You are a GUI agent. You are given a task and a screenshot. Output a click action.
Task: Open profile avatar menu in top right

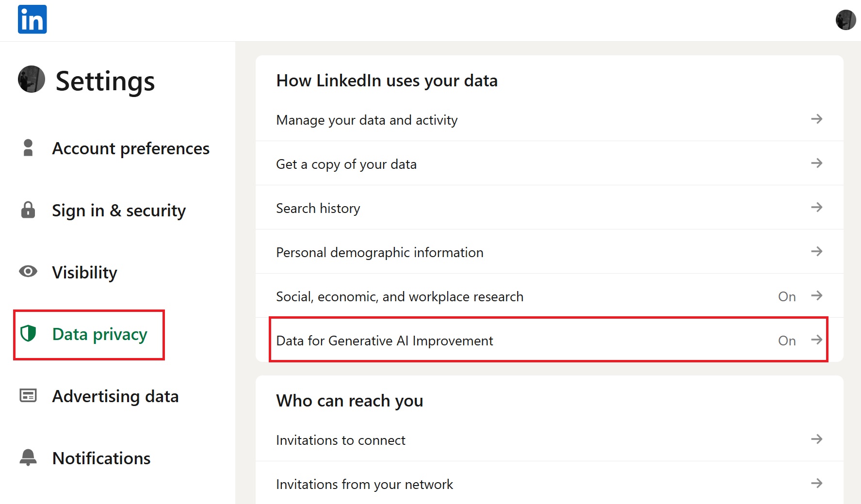coord(845,20)
